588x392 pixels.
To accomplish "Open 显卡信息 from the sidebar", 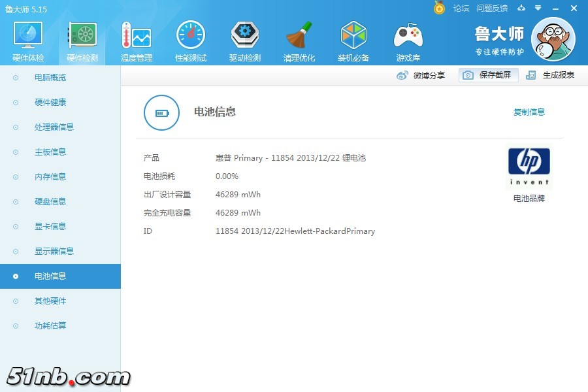I will tap(50, 227).
